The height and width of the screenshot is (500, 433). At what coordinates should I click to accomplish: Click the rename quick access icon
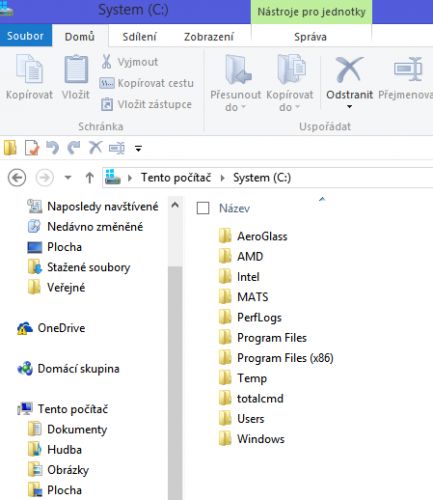point(117,148)
